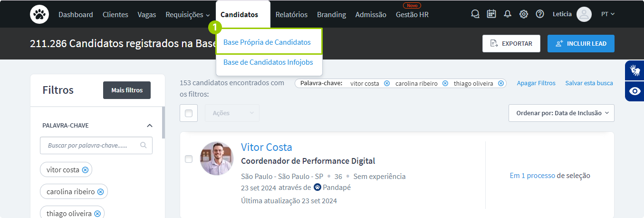Open the PT language selector

pyautogui.click(x=608, y=14)
